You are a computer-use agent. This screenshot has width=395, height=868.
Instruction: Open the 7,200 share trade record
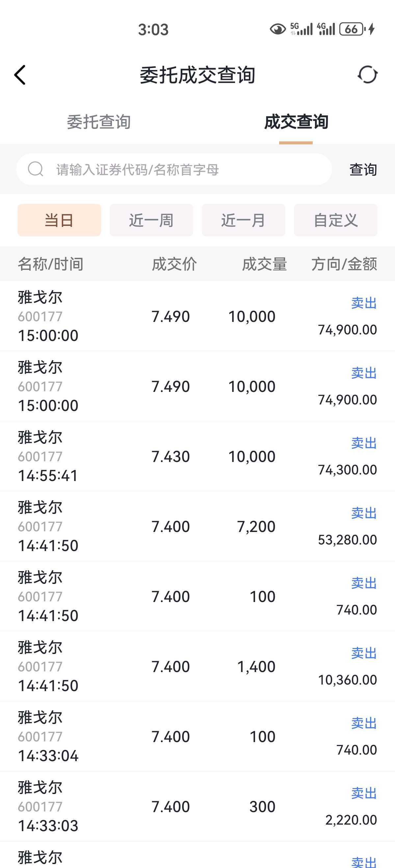tap(197, 526)
